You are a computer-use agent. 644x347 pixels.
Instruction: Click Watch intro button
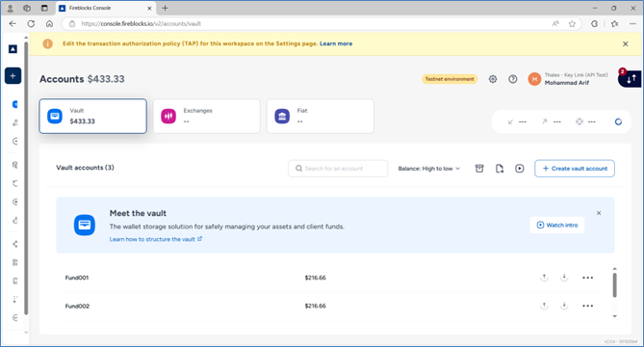click(557, 225)
